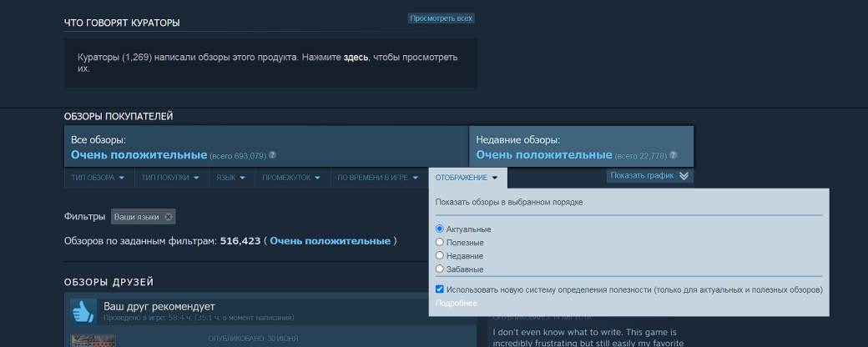Screen dimensions: 868x347
Task: Select the 'Актуальные' radio button
Action: pyautogui.click(x=440, y=229)
